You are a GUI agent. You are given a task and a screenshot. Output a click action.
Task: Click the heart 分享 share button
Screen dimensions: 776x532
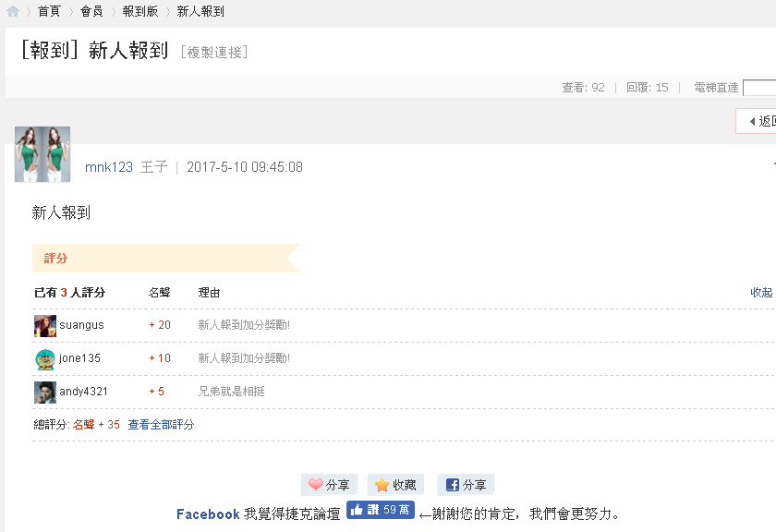click(x=329, y=485)
